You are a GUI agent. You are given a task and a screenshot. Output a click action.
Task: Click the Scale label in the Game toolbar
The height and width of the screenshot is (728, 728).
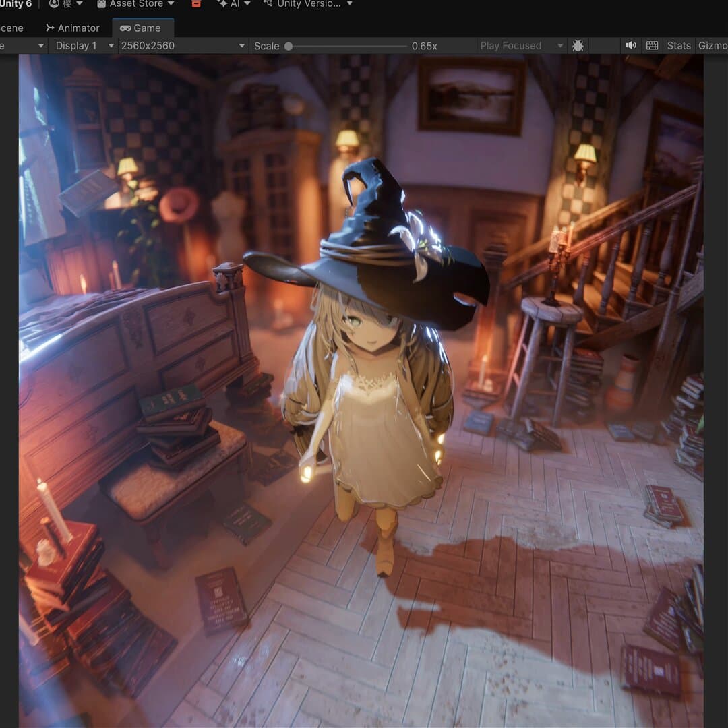(x=266, y=46)
